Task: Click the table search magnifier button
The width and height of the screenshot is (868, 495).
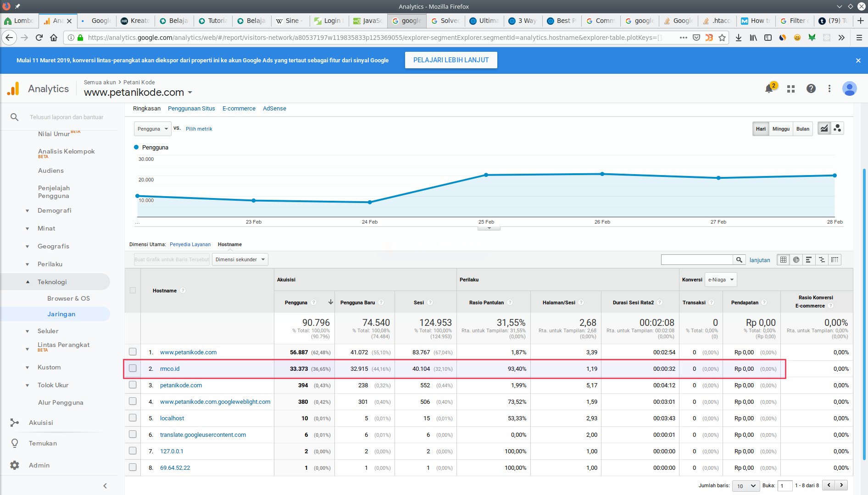Action: [739, 260]
